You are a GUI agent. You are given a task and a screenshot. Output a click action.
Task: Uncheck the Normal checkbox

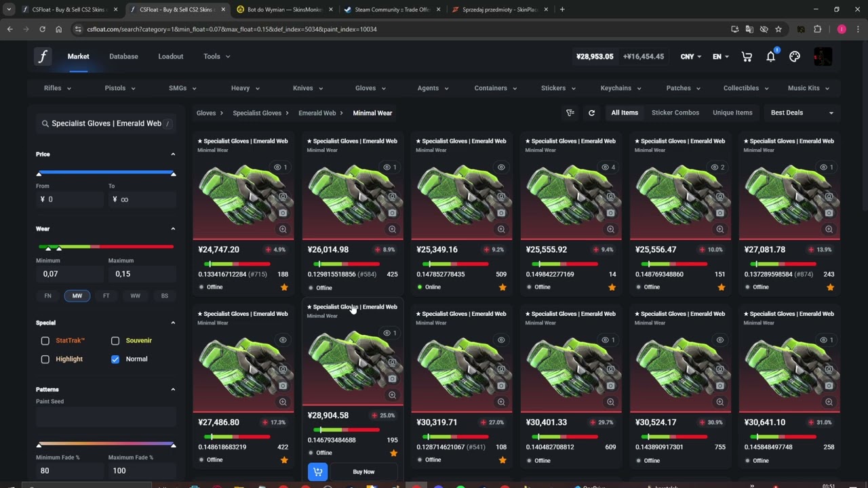(115, 359)
